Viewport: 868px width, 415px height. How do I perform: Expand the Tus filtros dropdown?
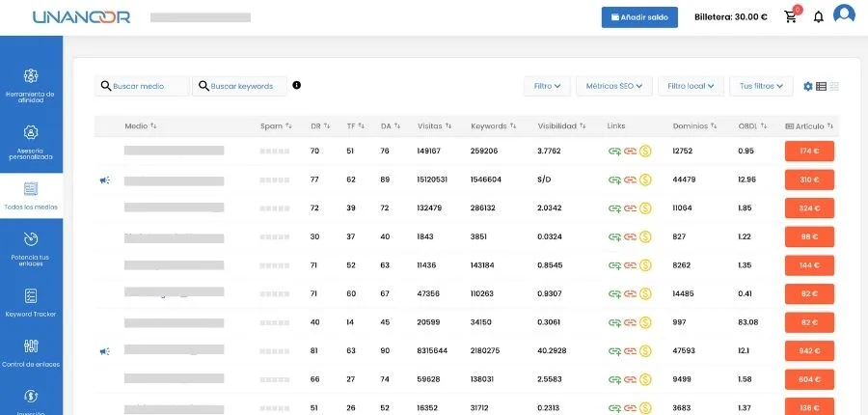(x=761, y=86)
